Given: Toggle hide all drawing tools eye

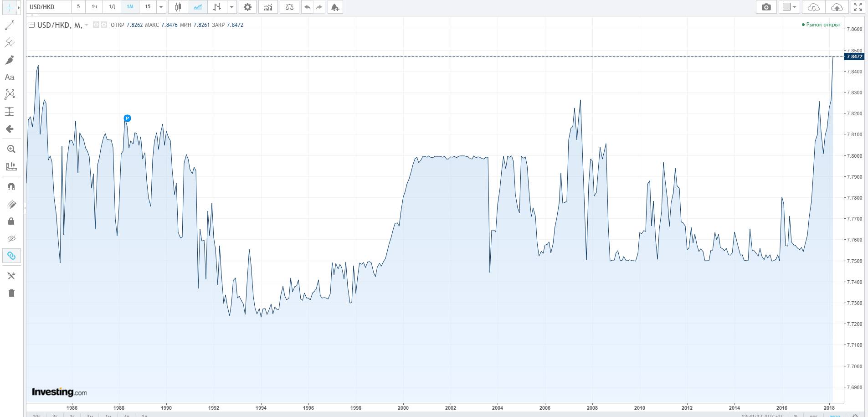Looking at the screenshot, I should (11, 239).
